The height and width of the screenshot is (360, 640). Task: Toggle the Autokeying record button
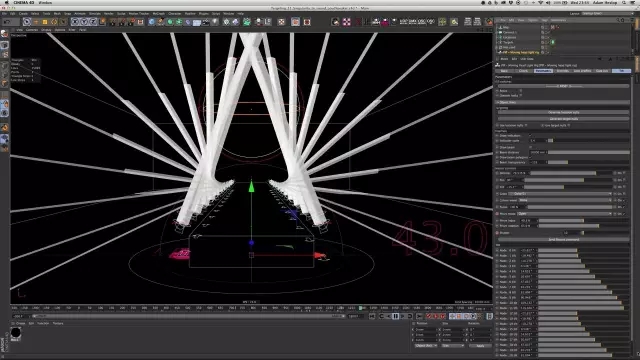point(436,316)
